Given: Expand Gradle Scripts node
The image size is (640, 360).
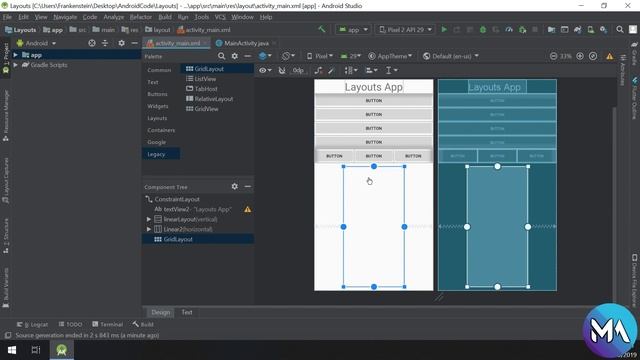Looking at the screenshot, I should [x=16, y=65].
